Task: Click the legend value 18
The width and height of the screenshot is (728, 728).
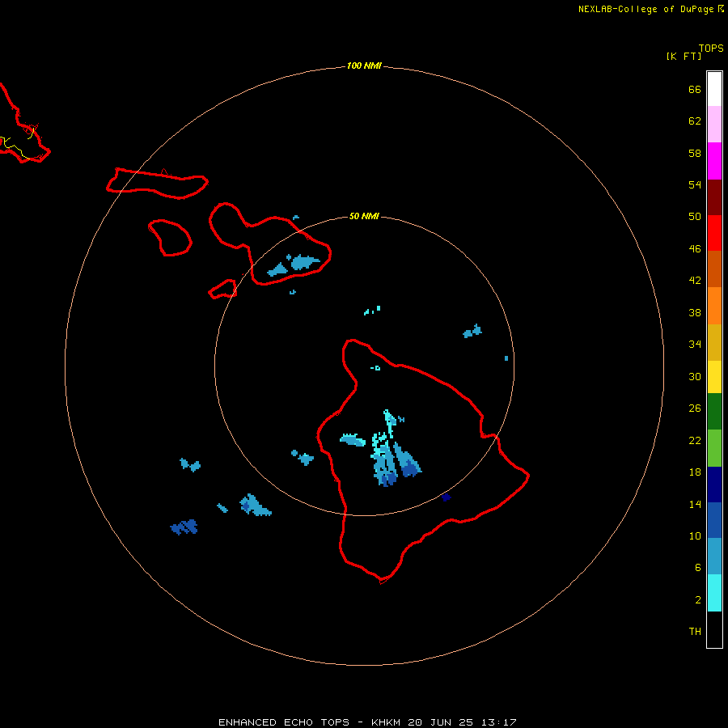Action: click(695, 472)
